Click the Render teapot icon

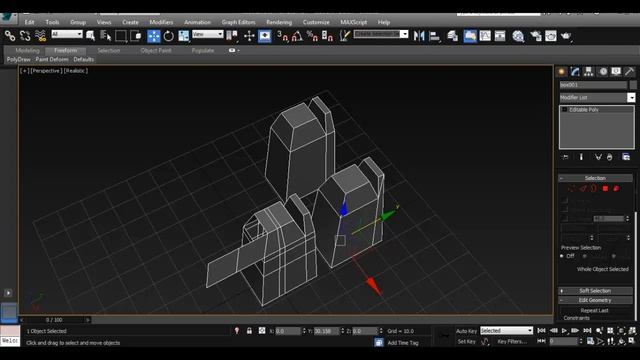coord(566,36)
